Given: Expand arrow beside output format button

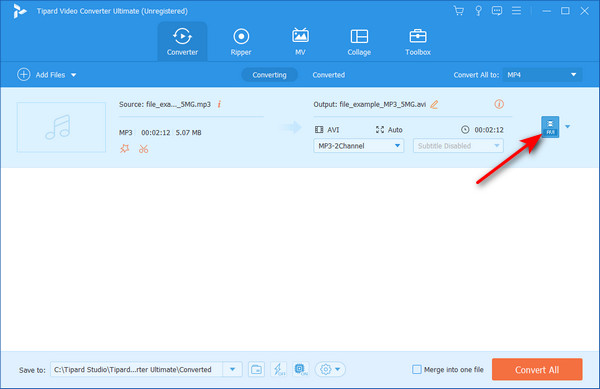Looking at the screenshot, I should (x=567, y=127).
